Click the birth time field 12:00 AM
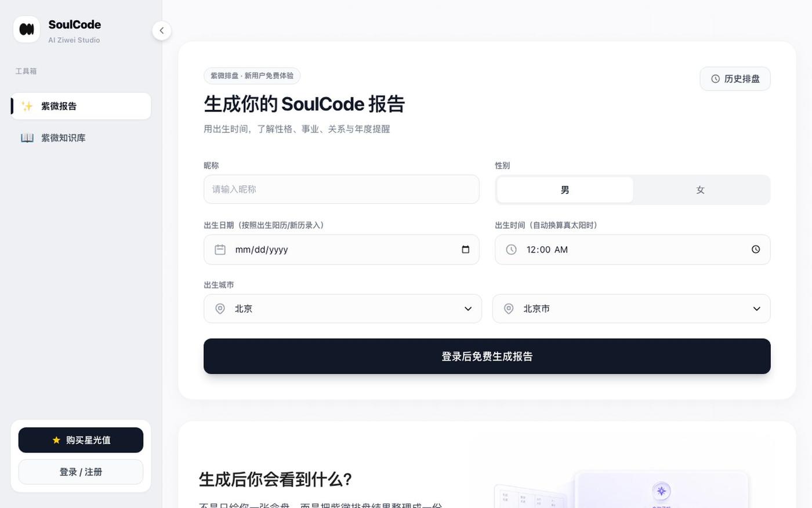 pos(632,250)
